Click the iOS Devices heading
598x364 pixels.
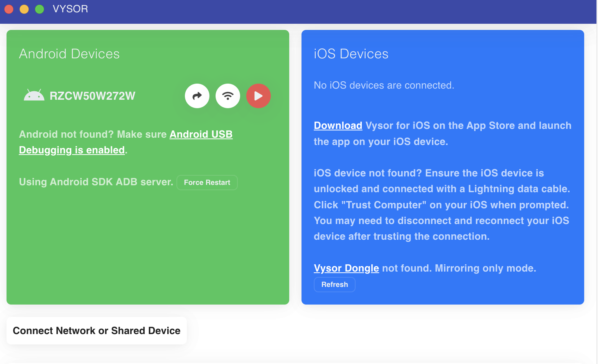(x=351, y=54)
